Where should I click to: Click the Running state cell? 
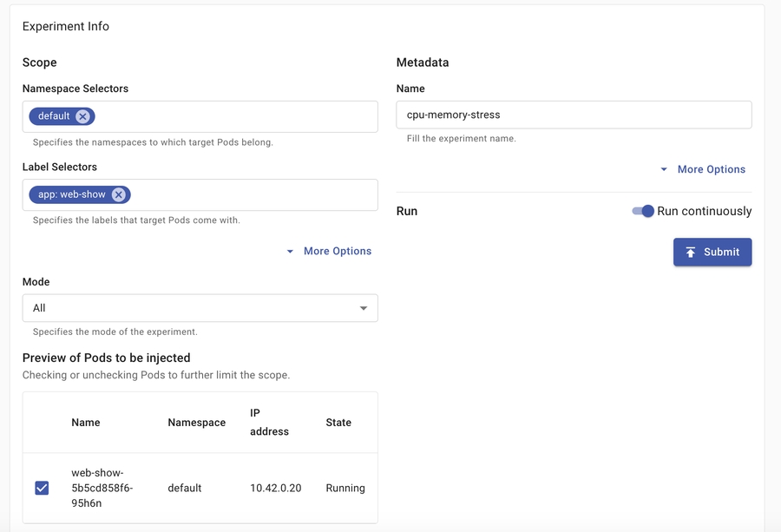pyautogui.click(x=345, y=488)
